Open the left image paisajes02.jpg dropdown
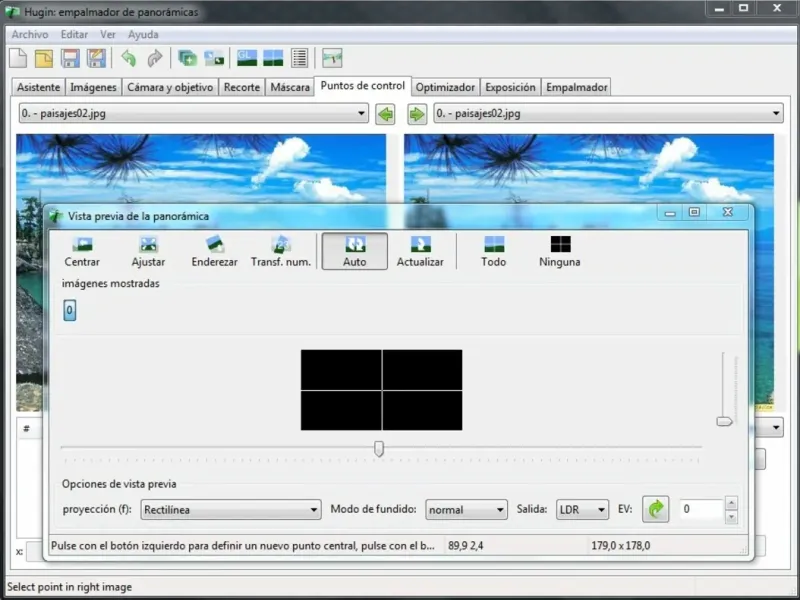800x600 pixels. click(x=194, y=113)
